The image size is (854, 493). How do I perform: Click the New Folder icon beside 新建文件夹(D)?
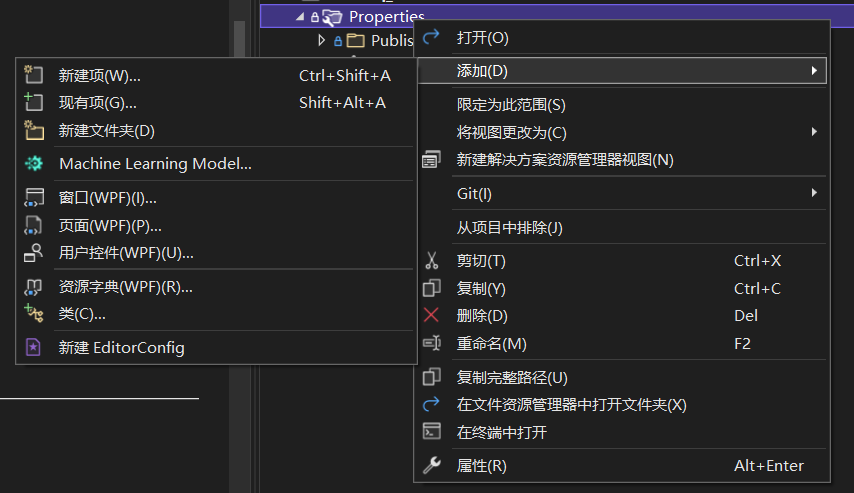click(34, 130)
